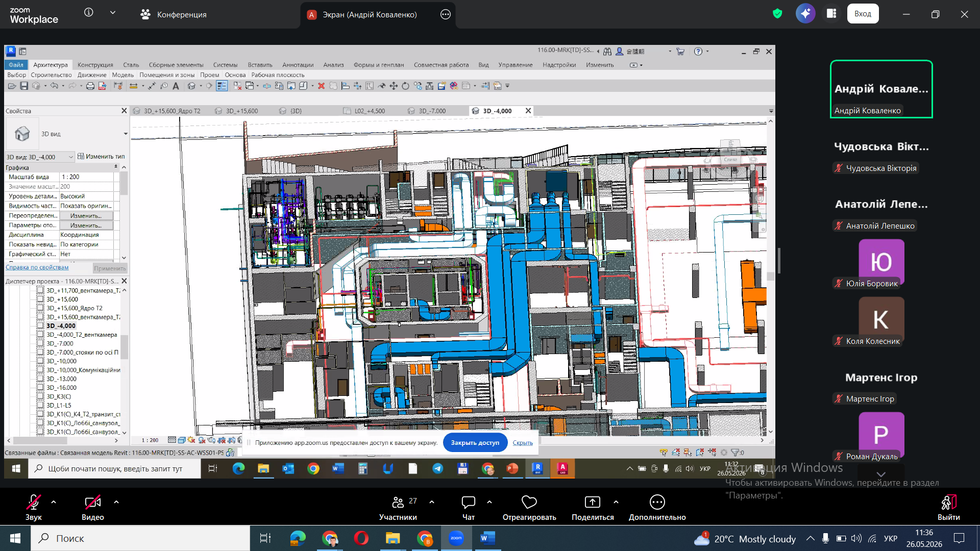Click the Save icon in Revit quick access toolbar

(x=24, y=86)
